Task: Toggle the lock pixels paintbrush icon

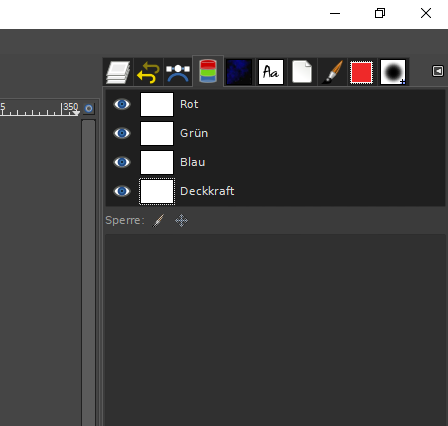Action: click(x=158, y=220)
